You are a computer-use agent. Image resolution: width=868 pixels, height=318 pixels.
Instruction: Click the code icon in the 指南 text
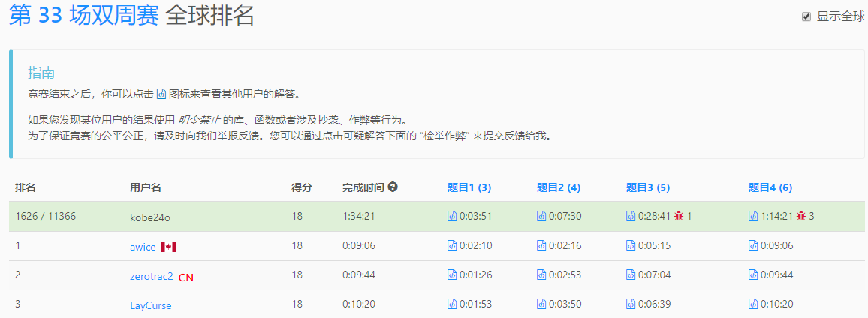tap(161, 93)
